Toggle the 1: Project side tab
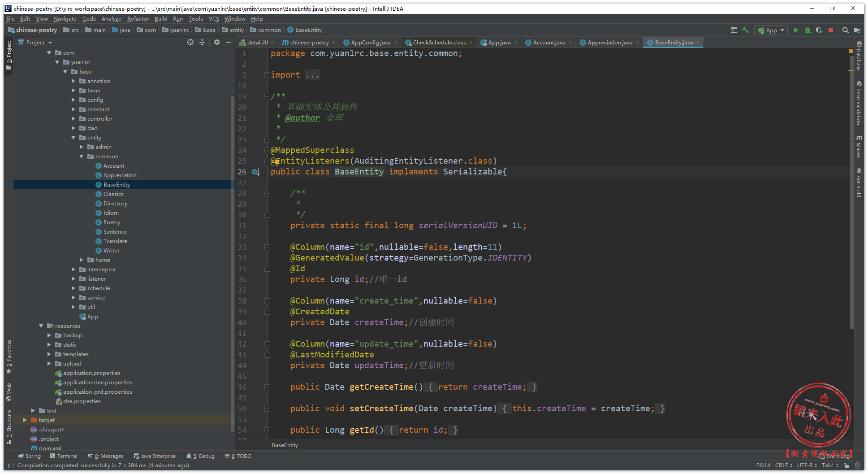The image size is (868, 474). 9,55
